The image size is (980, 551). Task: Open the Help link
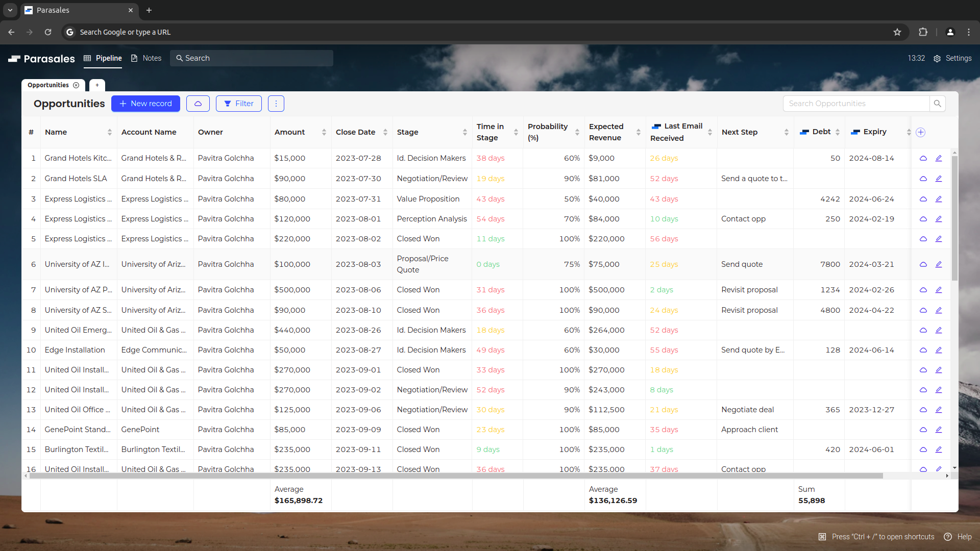(x=958, y=537)
